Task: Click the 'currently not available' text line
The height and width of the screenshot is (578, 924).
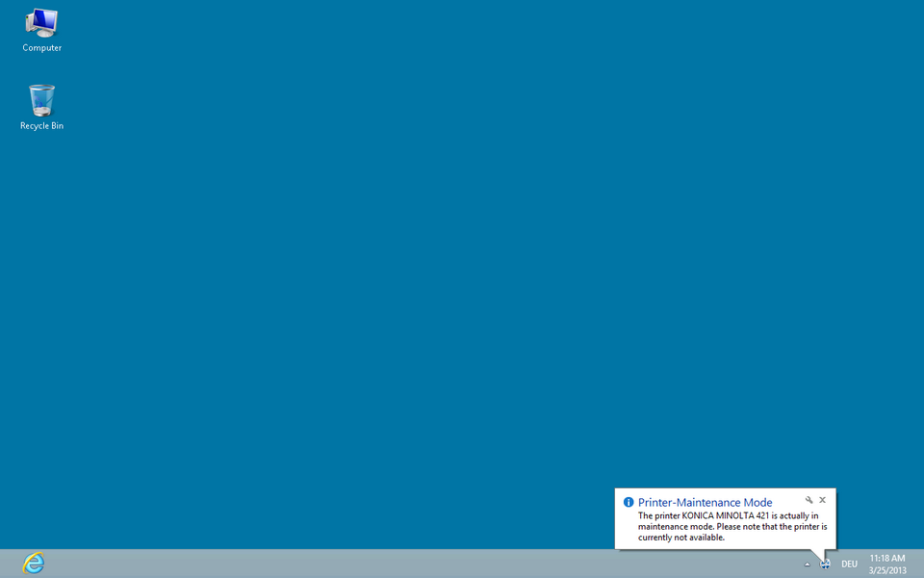Action: click(680, 538)
